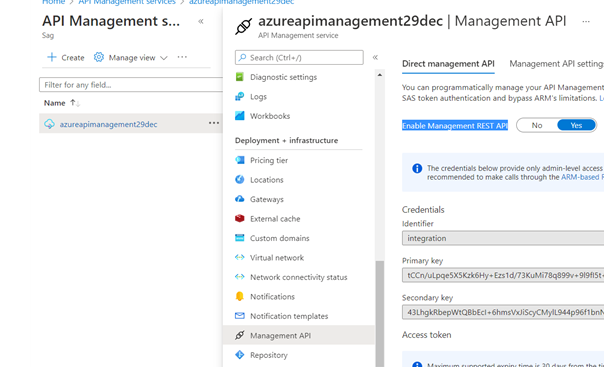Screen dimensions: 604x367
Task: Click API Management services breadcrumb link
Action: 127,2
